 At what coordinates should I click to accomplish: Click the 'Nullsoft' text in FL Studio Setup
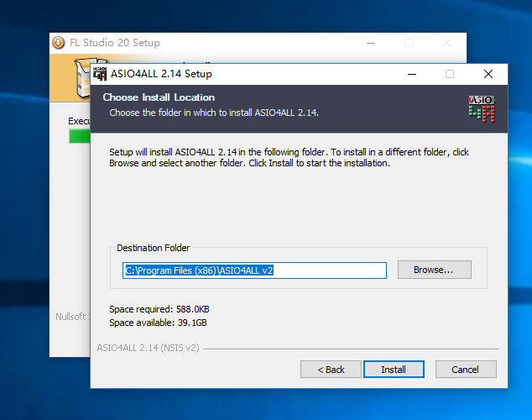point(70,317)
